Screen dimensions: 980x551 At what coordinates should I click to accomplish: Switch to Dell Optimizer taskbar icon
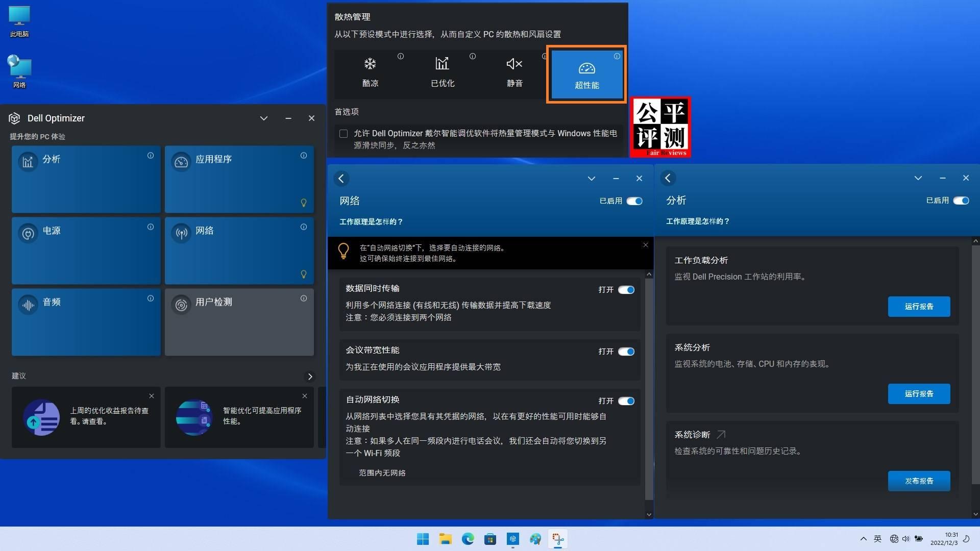(x=512, y=539)
